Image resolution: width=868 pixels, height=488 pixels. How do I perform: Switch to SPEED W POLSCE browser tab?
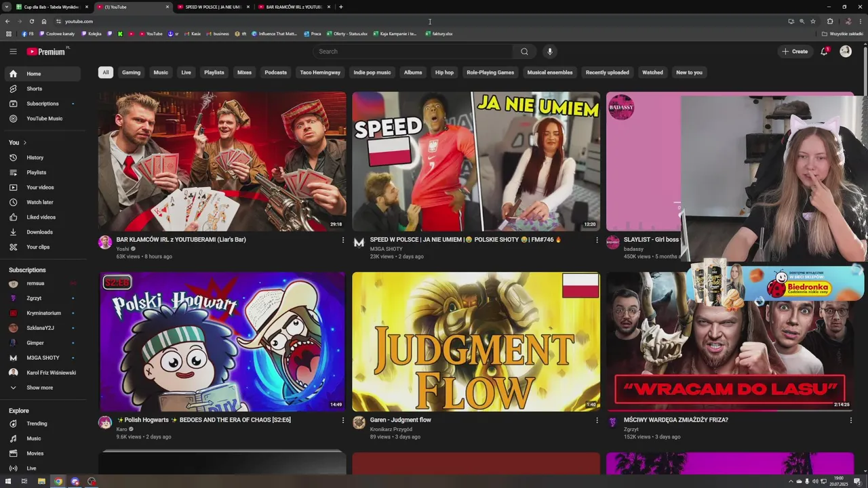[x=214, y=7]
